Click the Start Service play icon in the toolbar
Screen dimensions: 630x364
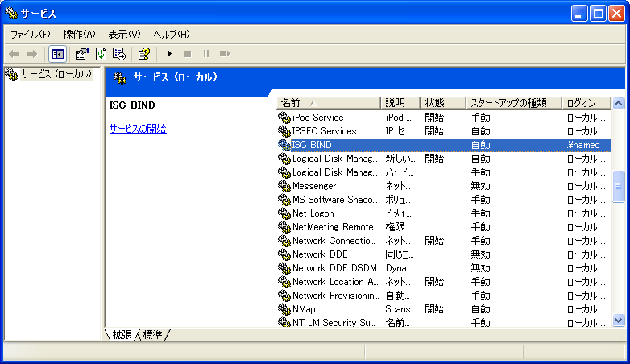(x=169, y=53)
